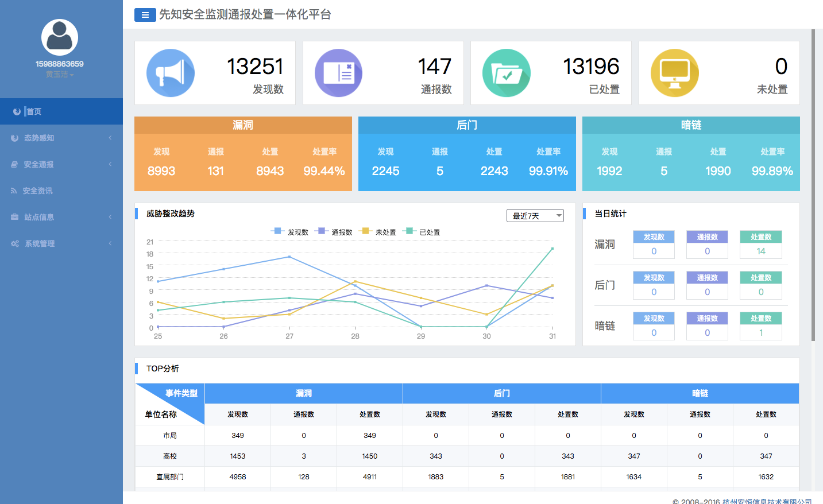Click the green folder icon for 已处置
This screenshot has height=504, width=823.
click(506, 73)
